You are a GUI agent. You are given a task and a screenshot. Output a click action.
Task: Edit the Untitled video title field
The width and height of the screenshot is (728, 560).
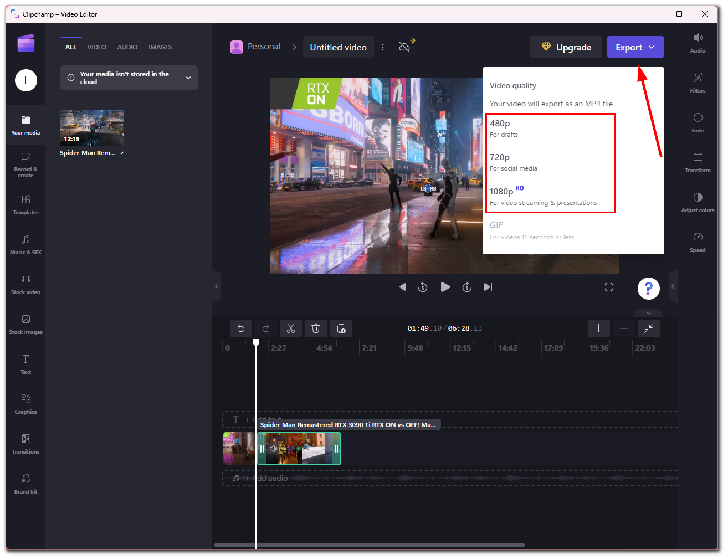[x=338, y=47]
